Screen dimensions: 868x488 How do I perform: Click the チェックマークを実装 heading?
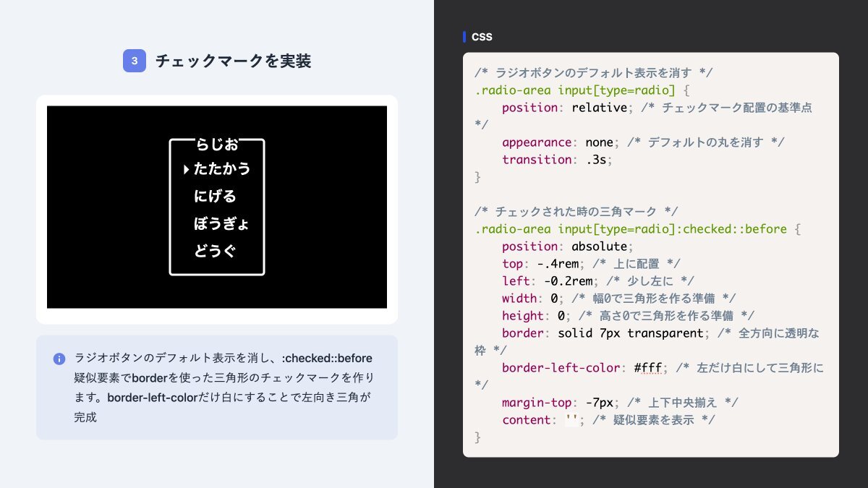(x=233, y=61)
